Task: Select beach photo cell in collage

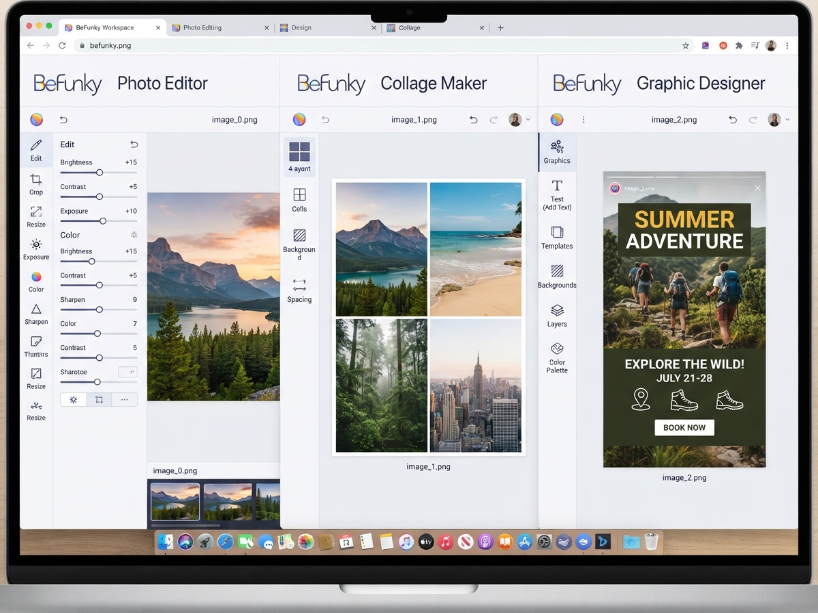Action: click(475, 249)
